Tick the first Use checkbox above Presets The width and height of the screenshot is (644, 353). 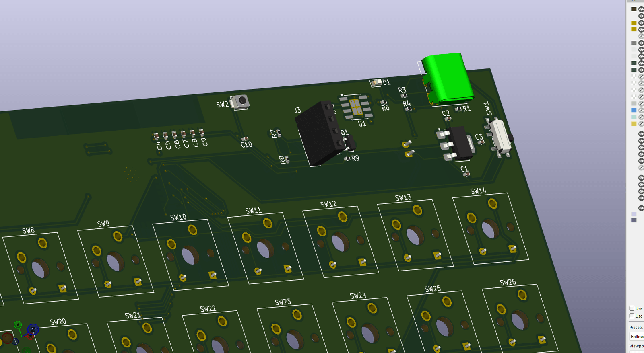pos(632,308)
